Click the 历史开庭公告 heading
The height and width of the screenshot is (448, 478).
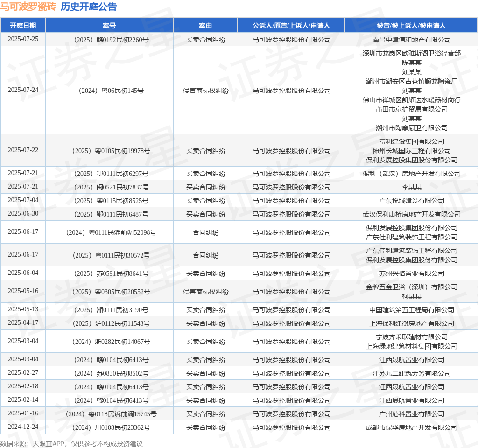[x=89, y=7]
